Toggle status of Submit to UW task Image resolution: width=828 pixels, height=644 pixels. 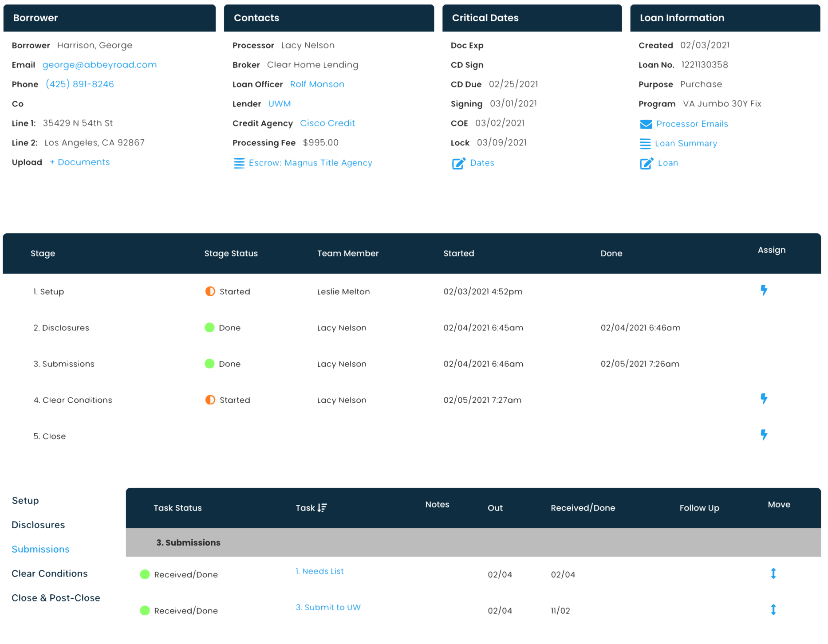click(x=145, y=611)
